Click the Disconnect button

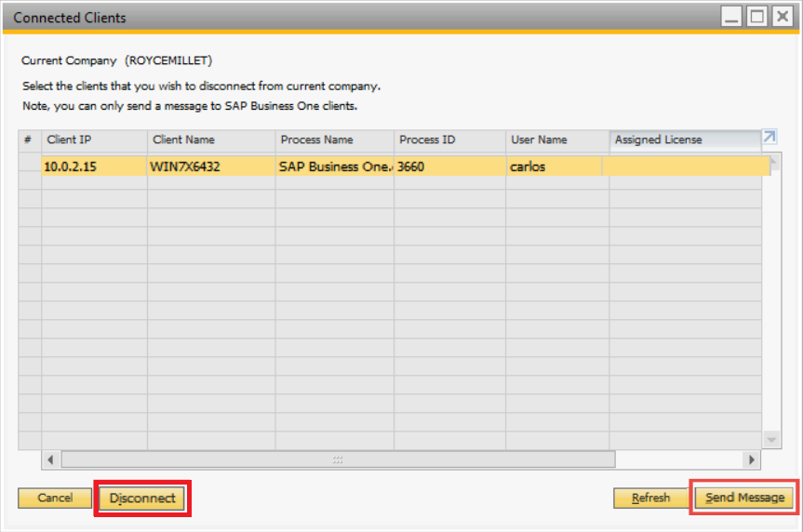[x=142, y=499]
